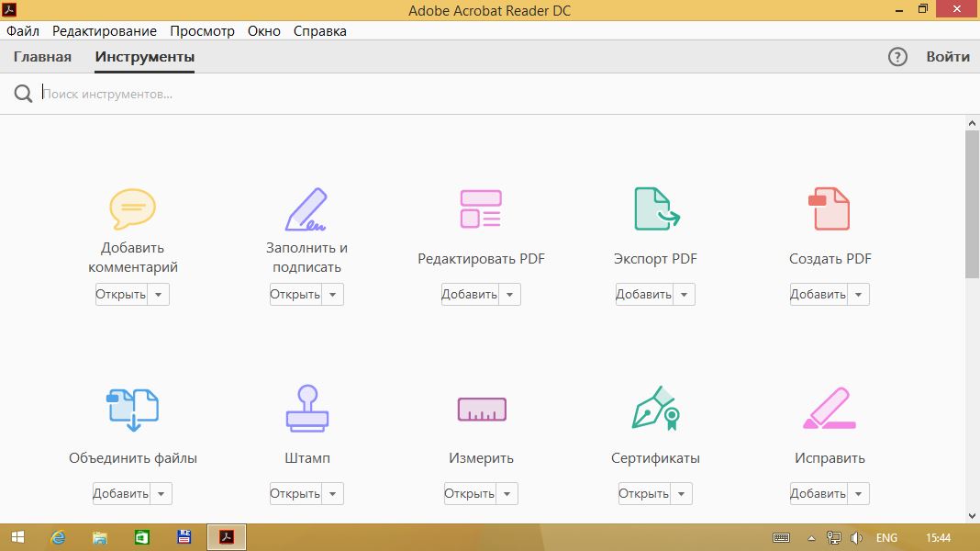Open File Explorer from the taskbar
Viewport: 980px width, 551px height.
100,537
